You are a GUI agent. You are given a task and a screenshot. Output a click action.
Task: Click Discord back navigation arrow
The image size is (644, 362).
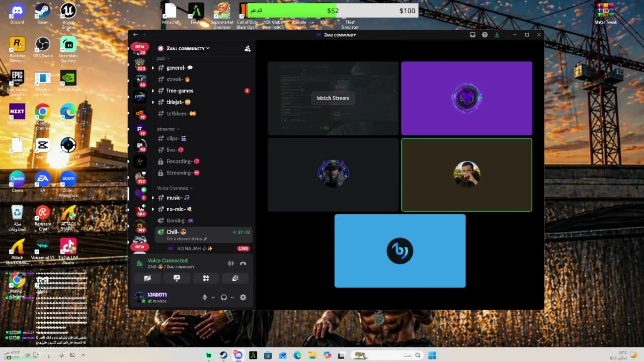pos(135,35)
